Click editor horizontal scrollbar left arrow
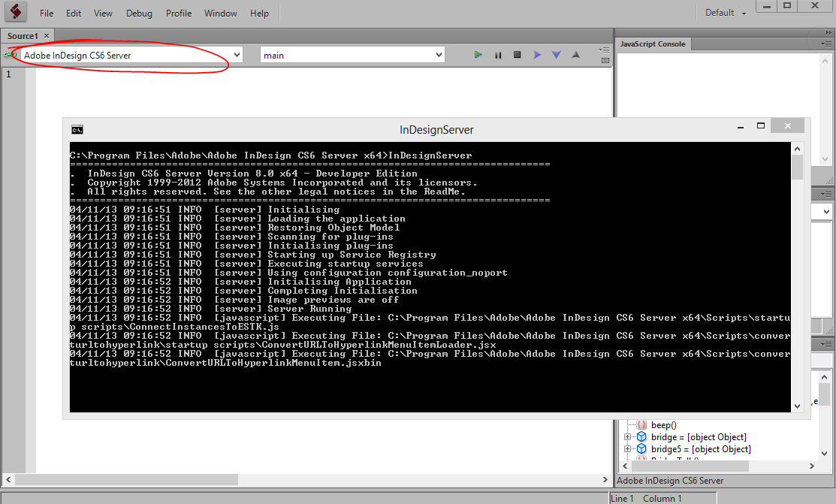This screenshot has width=836, height=504. (x=8, y=479)
